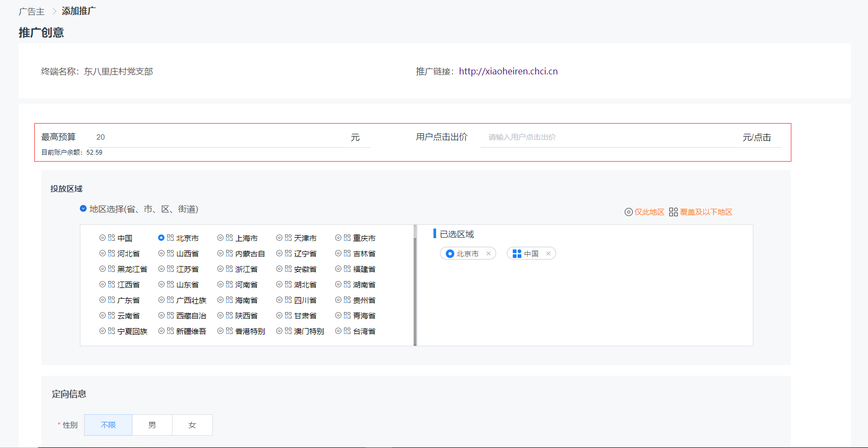Click the grid coverage icon for 浙江省
The image size is (868, 448).
[229, 269]
